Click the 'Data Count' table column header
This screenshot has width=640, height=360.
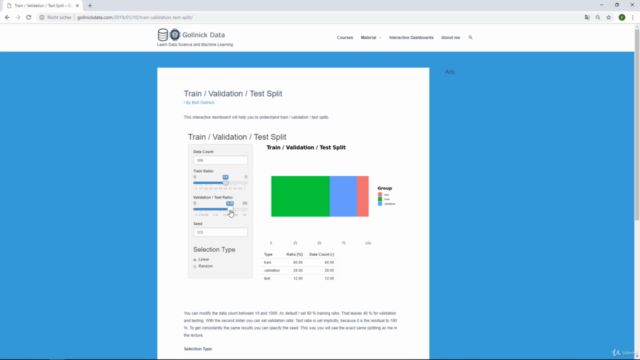[321, 254]
